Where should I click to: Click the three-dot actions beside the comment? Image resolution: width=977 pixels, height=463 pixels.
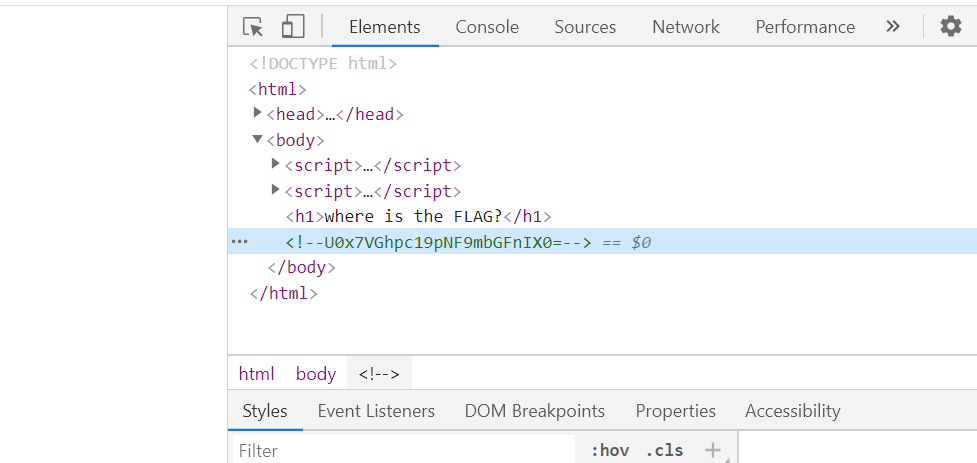239,241
